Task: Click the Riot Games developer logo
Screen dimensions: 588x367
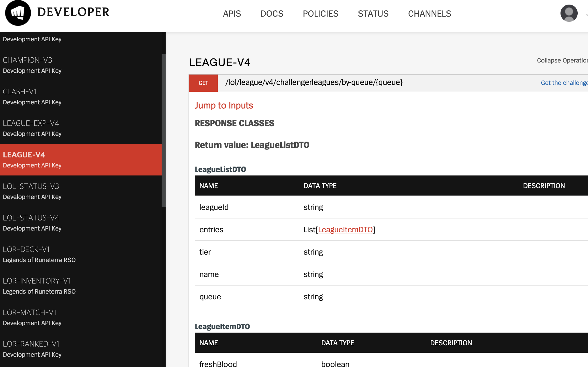Action: pos(18,13)
